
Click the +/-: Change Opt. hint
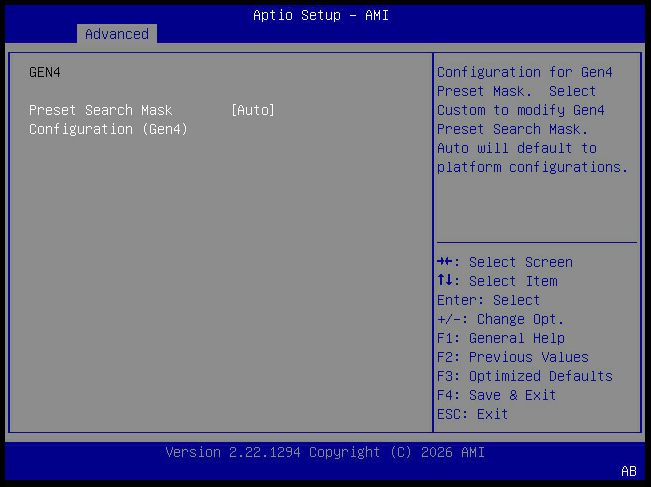click(501, 319)
